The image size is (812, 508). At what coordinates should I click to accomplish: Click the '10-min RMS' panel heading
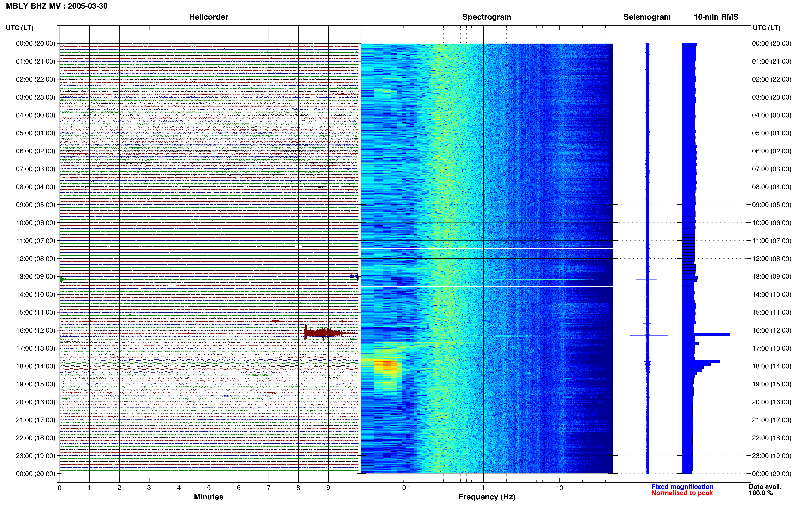[x=716, y=17]
